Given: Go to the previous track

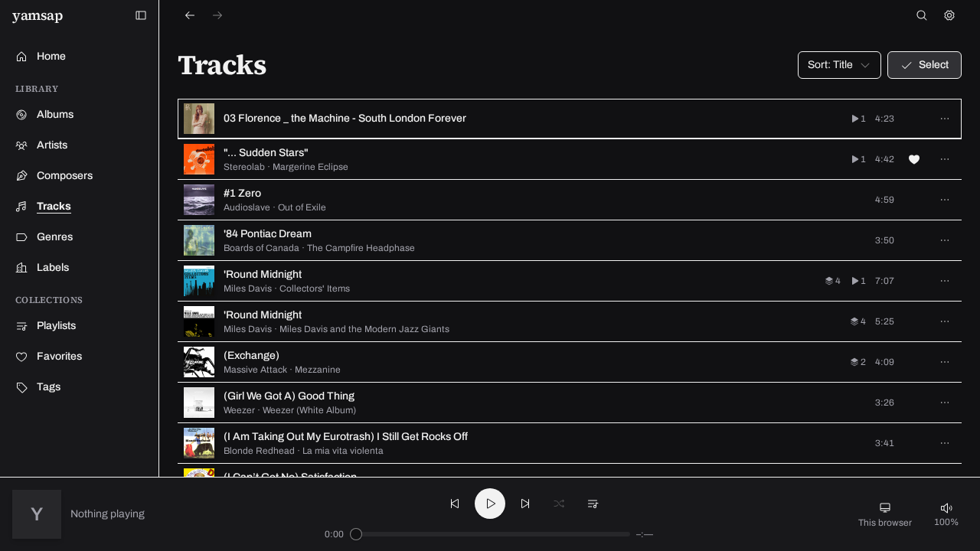Looking at the screenshot, I should [x=455, y=504].
